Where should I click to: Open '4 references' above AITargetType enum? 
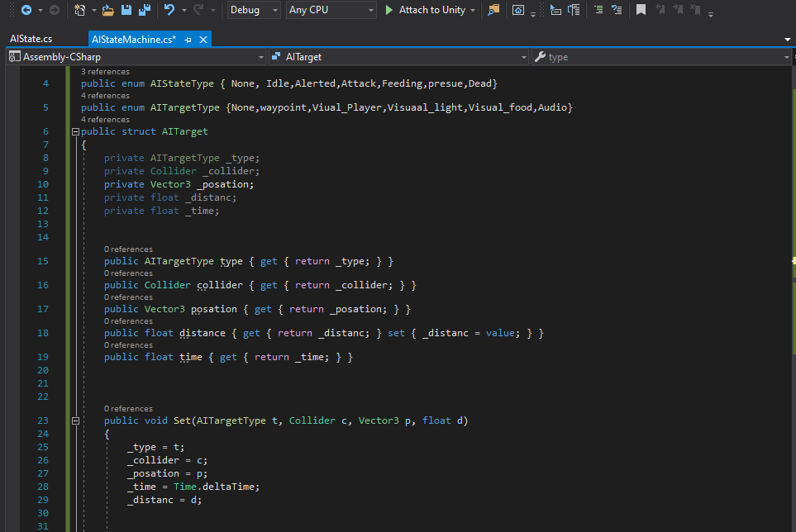105,95
